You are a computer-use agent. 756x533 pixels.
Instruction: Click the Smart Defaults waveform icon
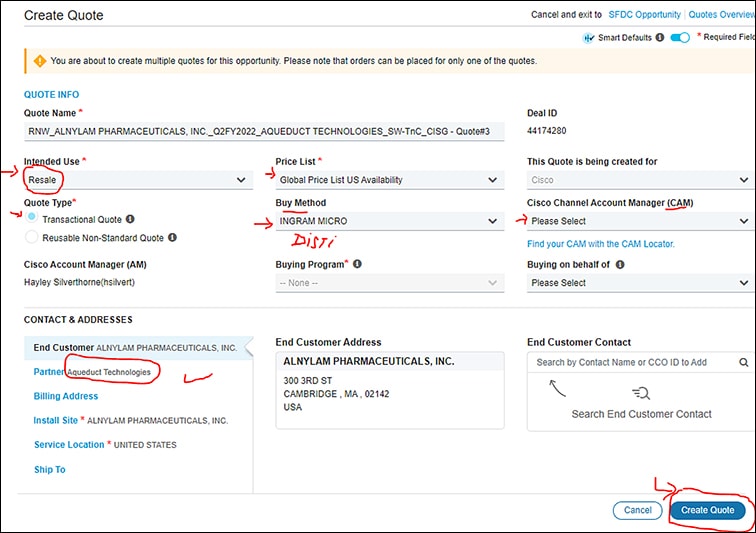pyautogui.click(x=588, y=38)
